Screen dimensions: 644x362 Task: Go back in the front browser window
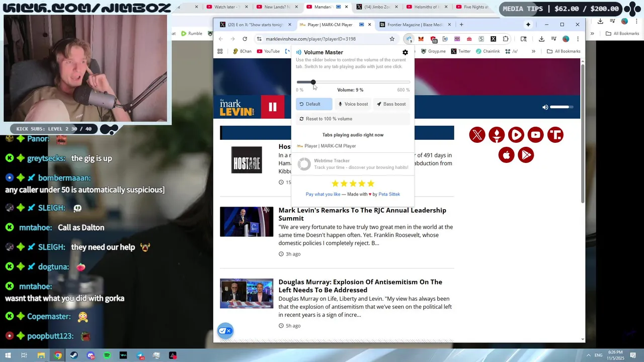221,39
